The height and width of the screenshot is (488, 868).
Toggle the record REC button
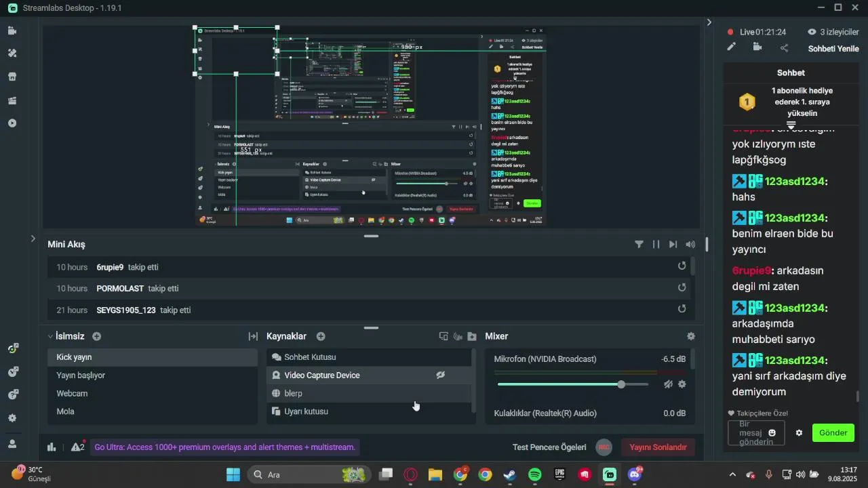(604, 447)
